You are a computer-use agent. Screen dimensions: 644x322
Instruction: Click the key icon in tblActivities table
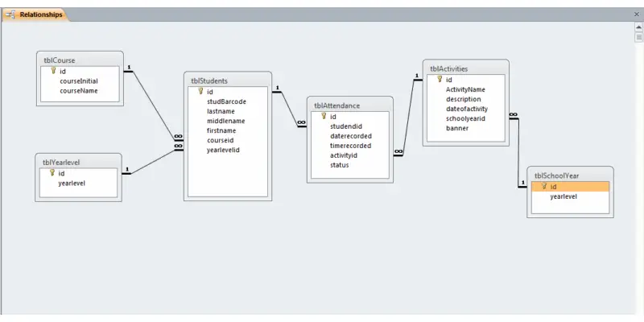pos(440,80)
